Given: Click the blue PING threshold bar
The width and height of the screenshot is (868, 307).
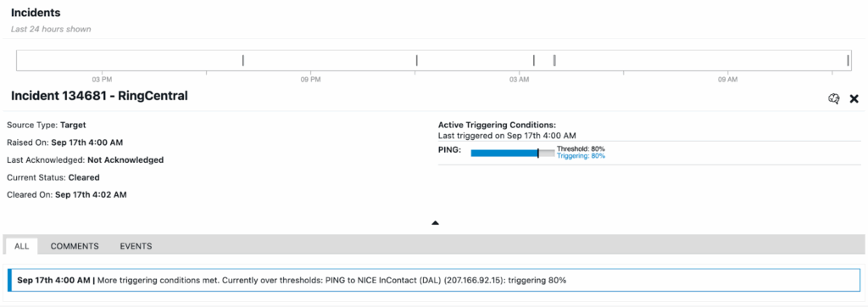Looking at the screenshot, I should click(504, 153).
